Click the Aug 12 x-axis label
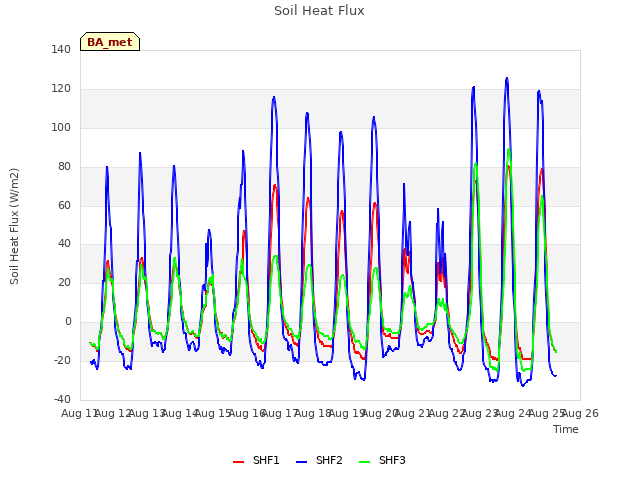The image size is (640, 480). point(113,413)
